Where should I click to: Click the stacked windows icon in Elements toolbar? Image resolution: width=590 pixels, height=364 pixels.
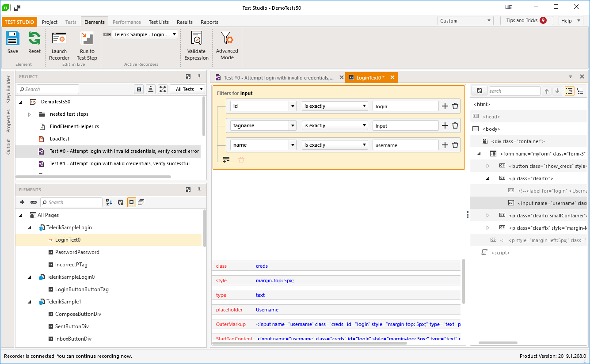(141, 202)
